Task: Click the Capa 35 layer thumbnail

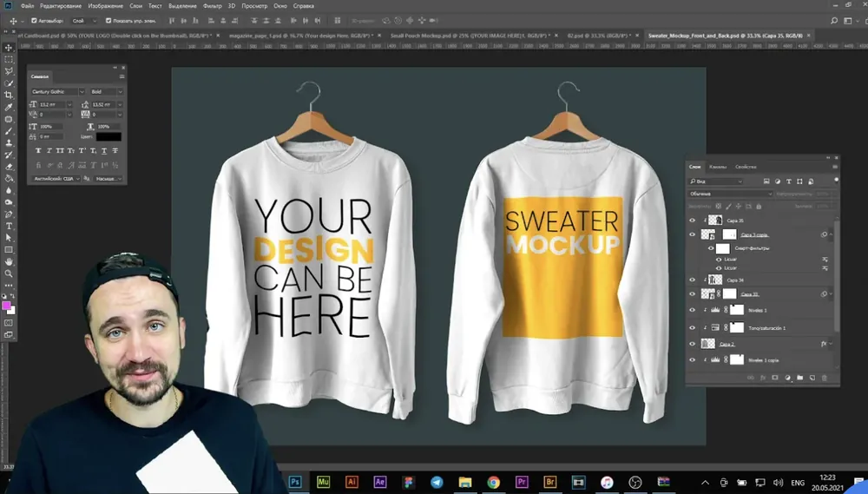Action: (715, 221)
